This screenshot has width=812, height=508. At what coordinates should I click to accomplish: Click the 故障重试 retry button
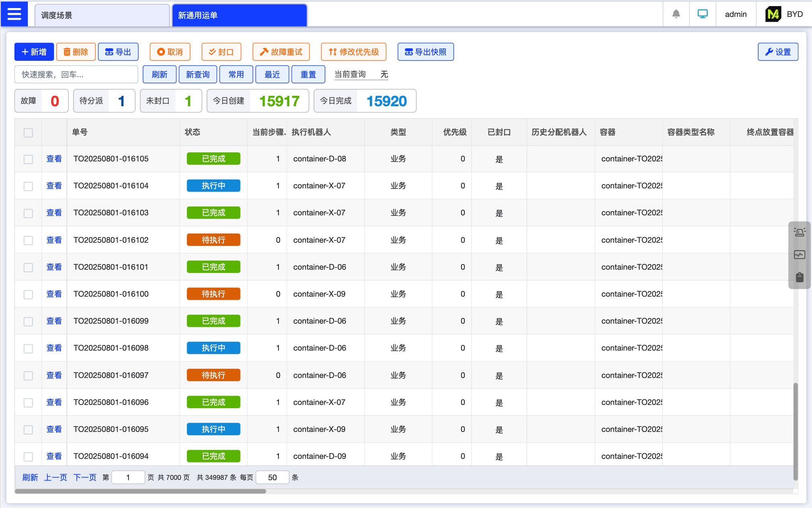281,52
